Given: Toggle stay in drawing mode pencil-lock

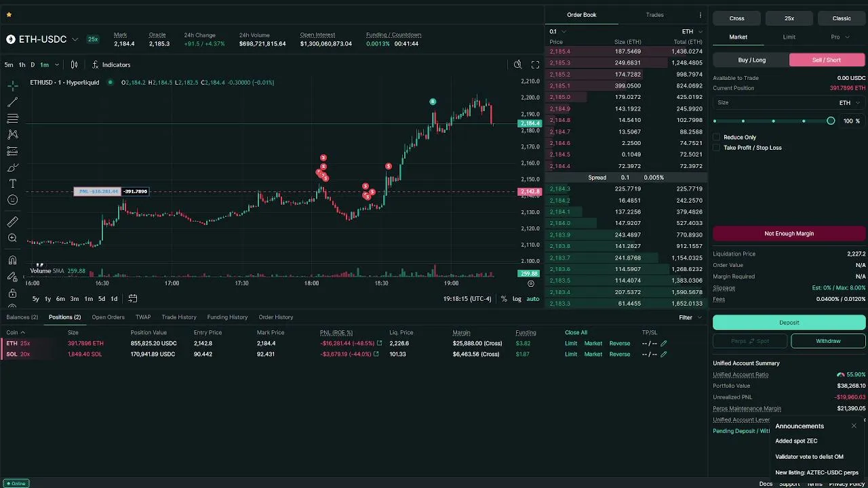Looking at the screenshot, I should click(x=12, y=277).
